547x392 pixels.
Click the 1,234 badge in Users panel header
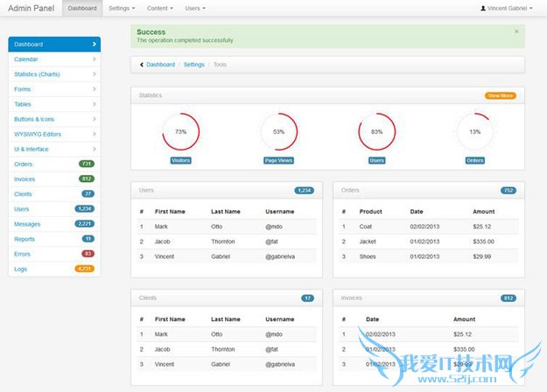pyautogui.click(x=305, y=191)
